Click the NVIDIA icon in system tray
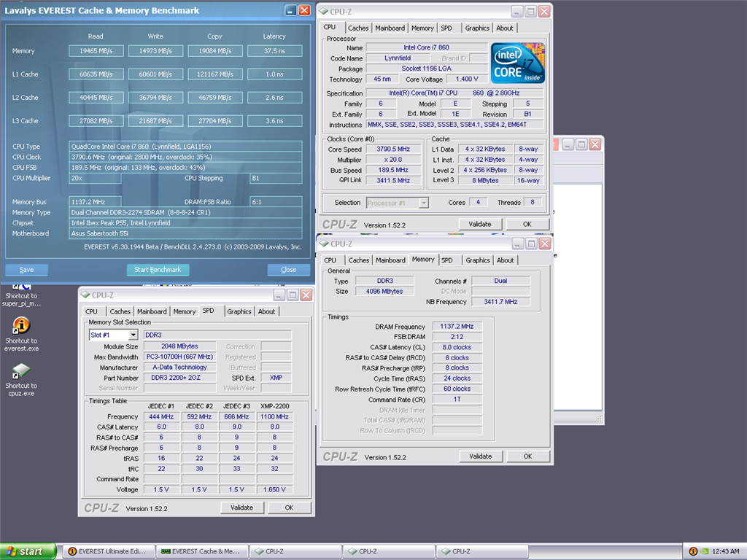This screenshot has width=747, height=560. pos(706,551)
